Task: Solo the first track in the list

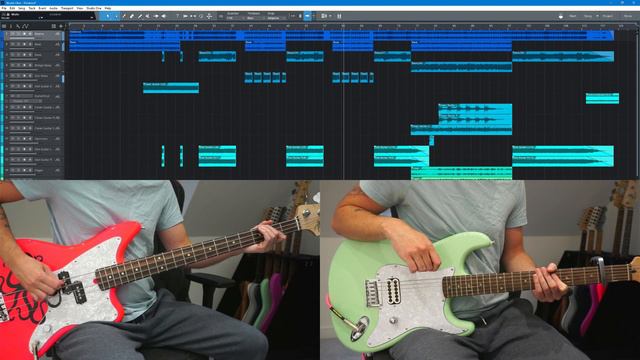Action: (17, 34)
